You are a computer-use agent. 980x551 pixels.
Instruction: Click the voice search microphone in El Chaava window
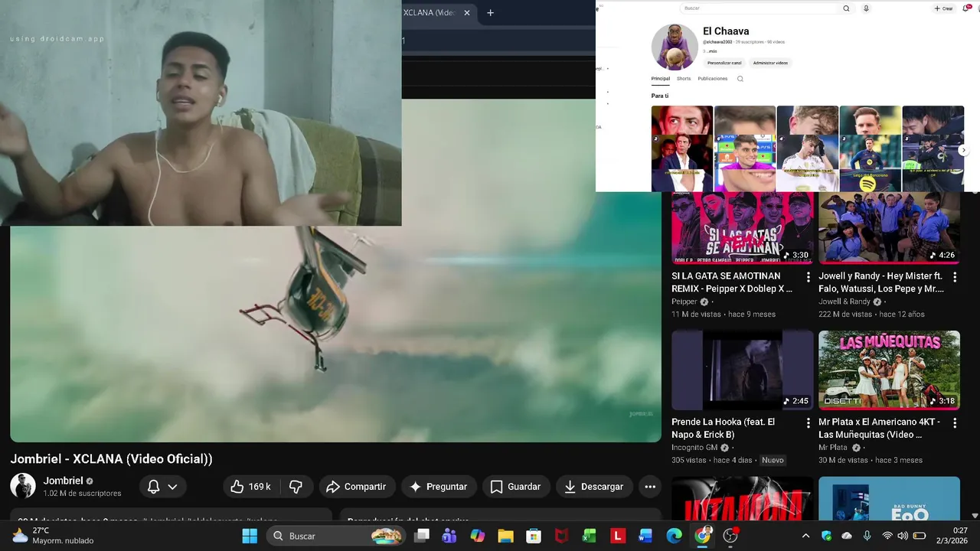(x=866, y=8)
